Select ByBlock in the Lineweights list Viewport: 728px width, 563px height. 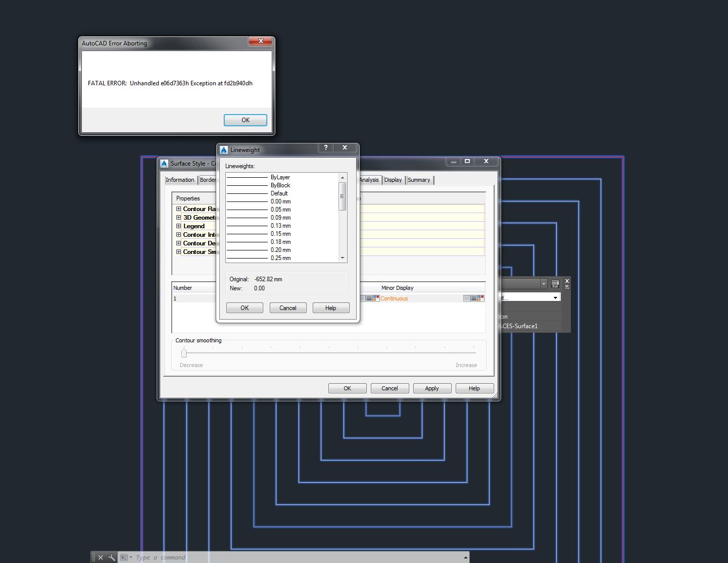[x=282, y=185]
